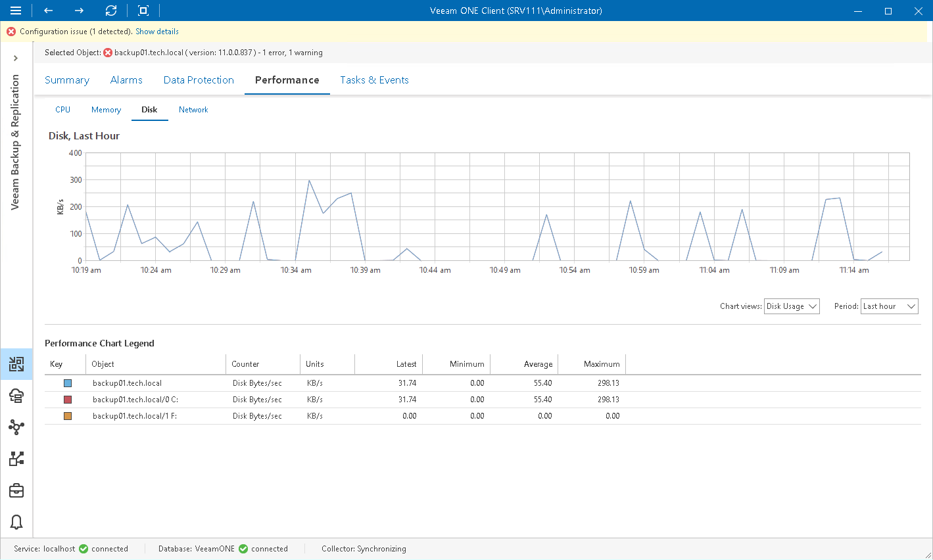Select the backup01.tech.local/0 C: legend row
Screen dimensions: 933x560
click(x=483, y=400)
